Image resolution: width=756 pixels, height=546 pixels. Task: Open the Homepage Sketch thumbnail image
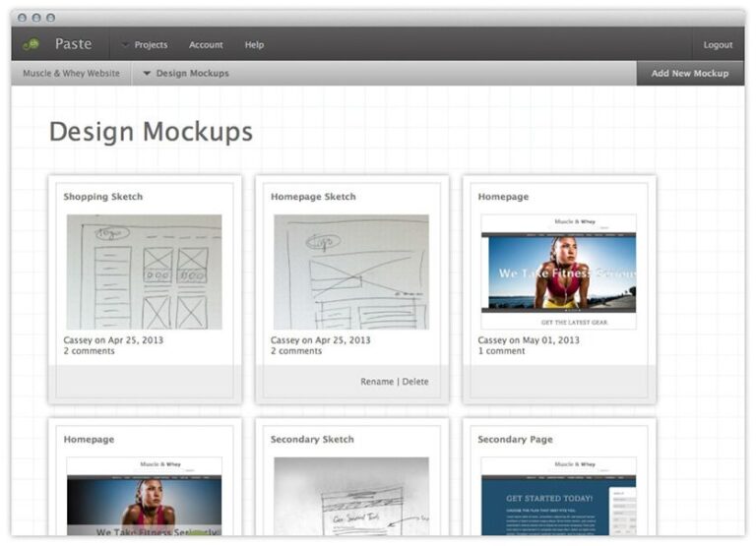click(x=351, y=272)
